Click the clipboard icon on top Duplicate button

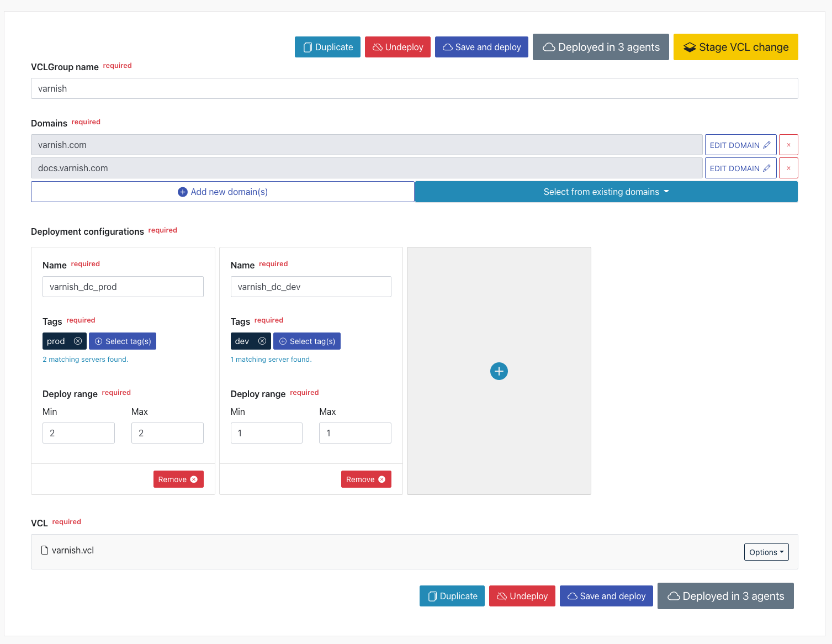307,47
